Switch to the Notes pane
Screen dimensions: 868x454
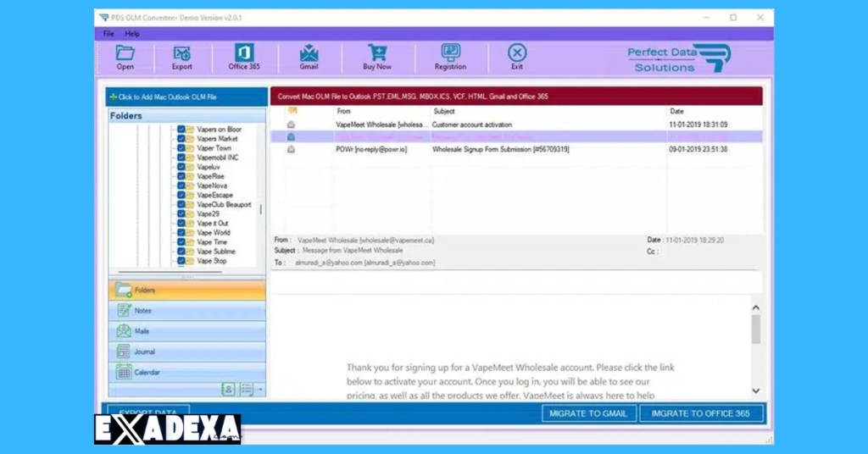click(x=187, y=311)
